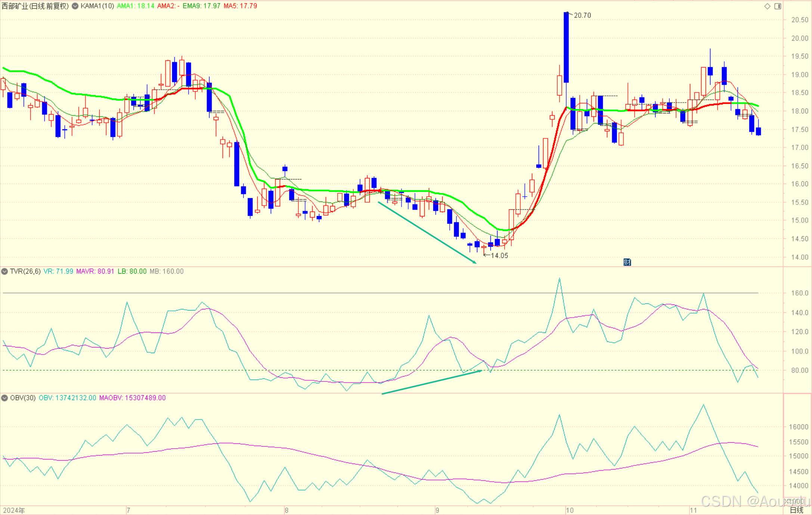Open the OBV(30) indicator settings

click(23, 398)
